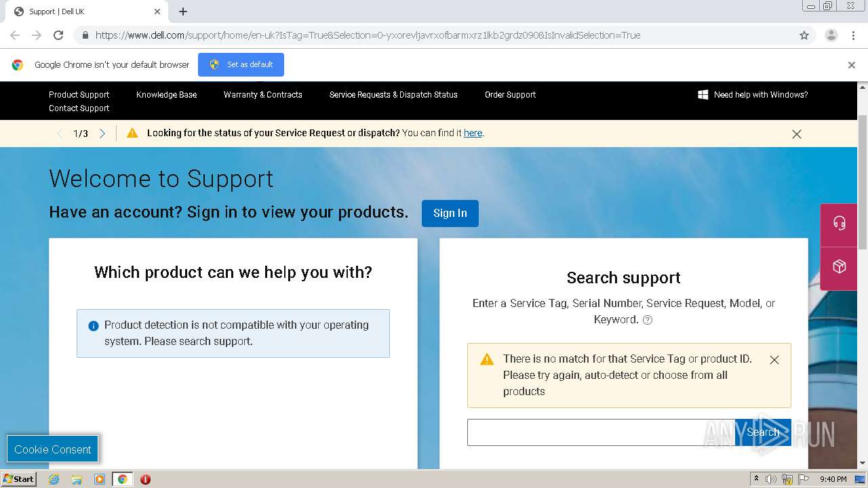Show previous notification with left chevron
This screenshot has height=488, width=868.
pos(60,134)
